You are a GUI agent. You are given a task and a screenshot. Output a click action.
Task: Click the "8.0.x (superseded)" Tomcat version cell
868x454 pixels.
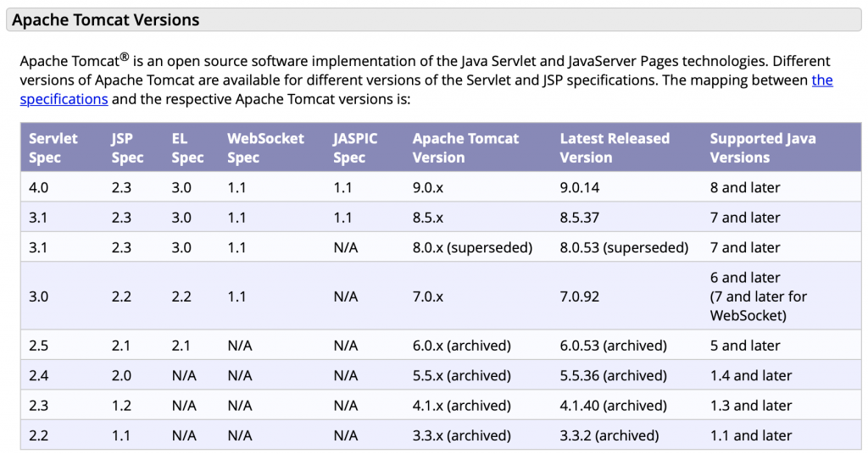coord(472,248)
